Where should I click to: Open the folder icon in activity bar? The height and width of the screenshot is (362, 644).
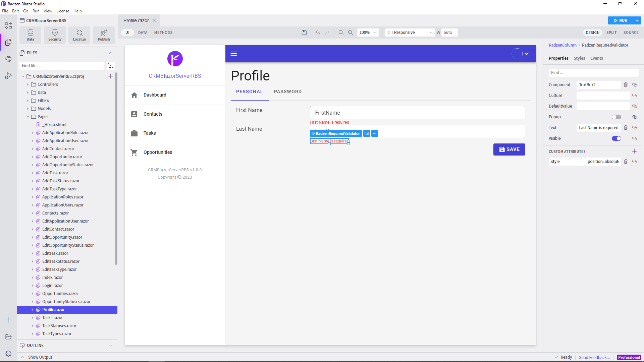(x=8, y=337)
